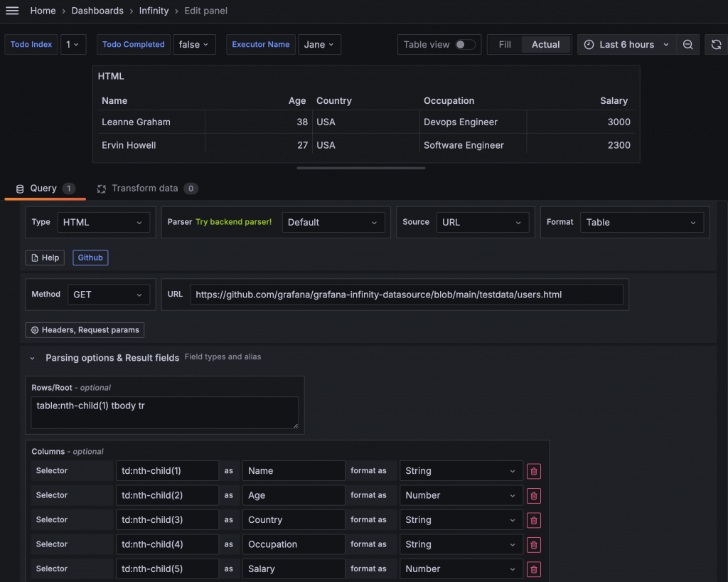Click the Name alias input field
Image resolution: width=728 pixels, height=582 pixels.
pyautogui.click(x=294, y=471)
